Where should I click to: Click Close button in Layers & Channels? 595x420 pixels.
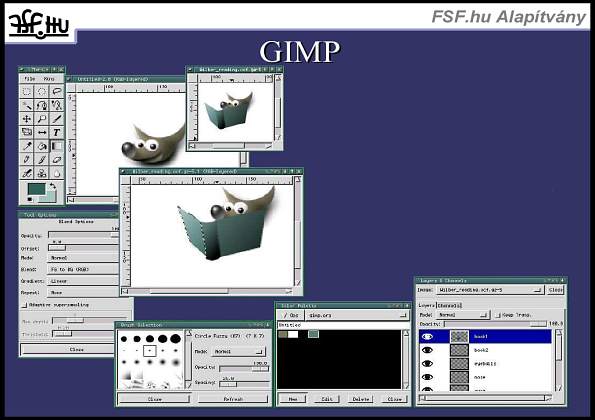click(x=556, y=290)
